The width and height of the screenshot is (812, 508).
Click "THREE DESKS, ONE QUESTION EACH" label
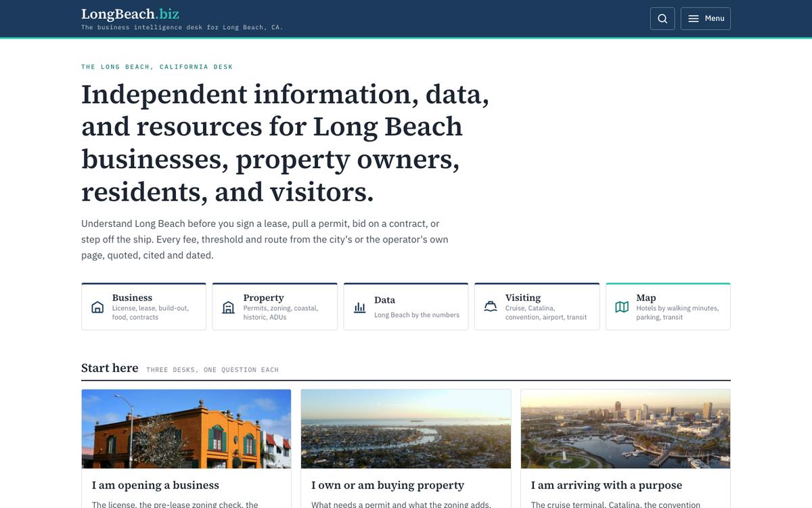tap(212, 370)
